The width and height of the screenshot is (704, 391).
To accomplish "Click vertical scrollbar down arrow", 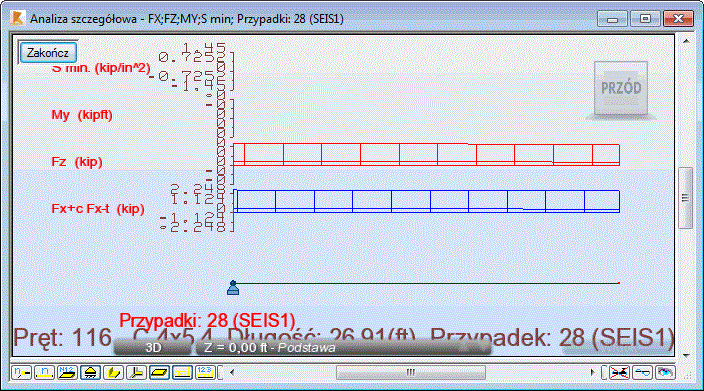I will pos(686,356).
